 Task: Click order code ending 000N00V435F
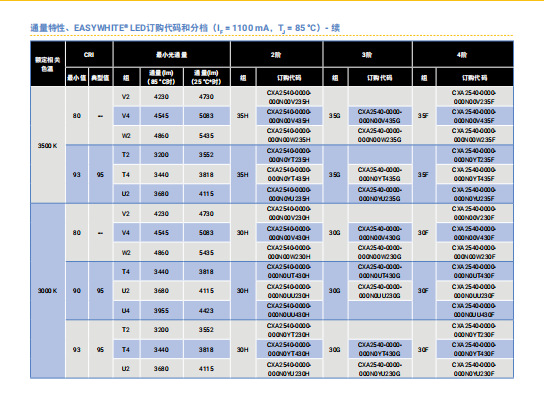[x=474, y=116]
